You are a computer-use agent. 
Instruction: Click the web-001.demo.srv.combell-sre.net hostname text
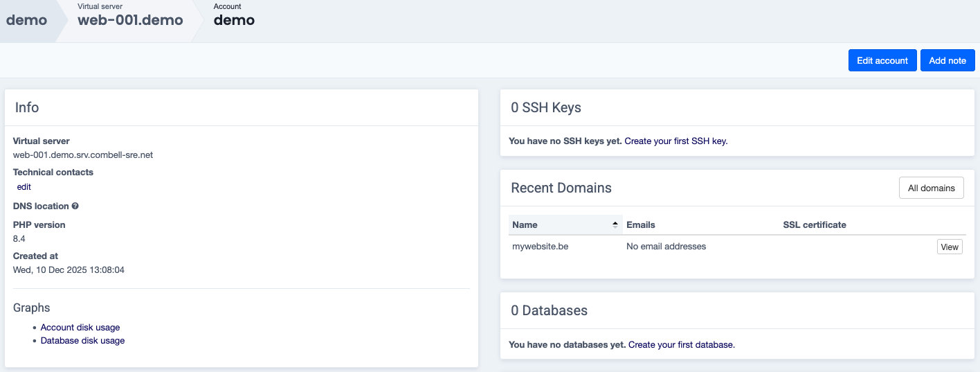coord(83,155)
